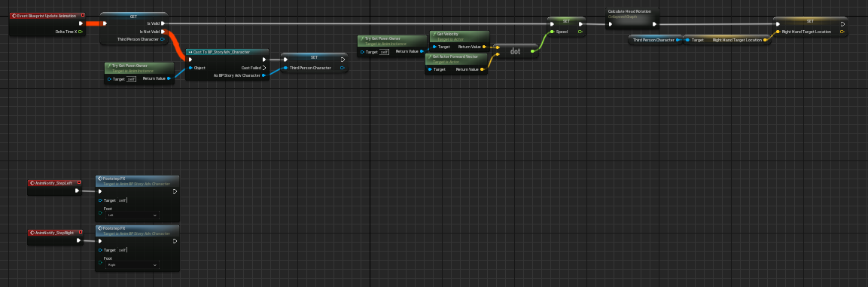Click the Speed input pin on SET node
This screenshot has height=287, width=868.
552,32
